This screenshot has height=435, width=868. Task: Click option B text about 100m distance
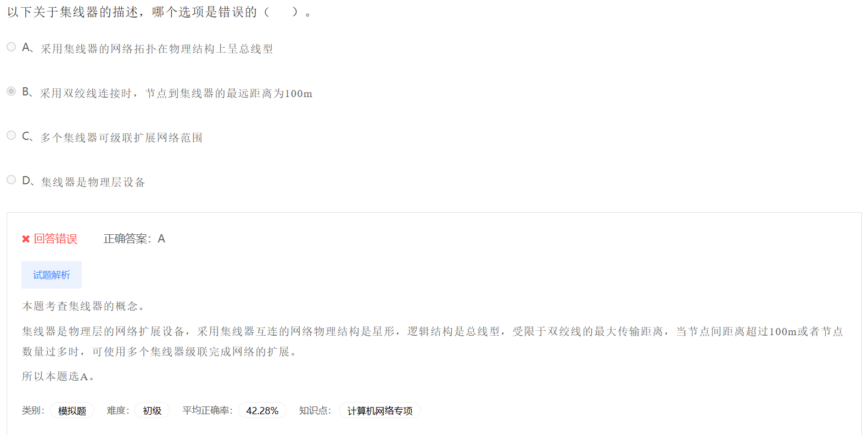(176, 93)
